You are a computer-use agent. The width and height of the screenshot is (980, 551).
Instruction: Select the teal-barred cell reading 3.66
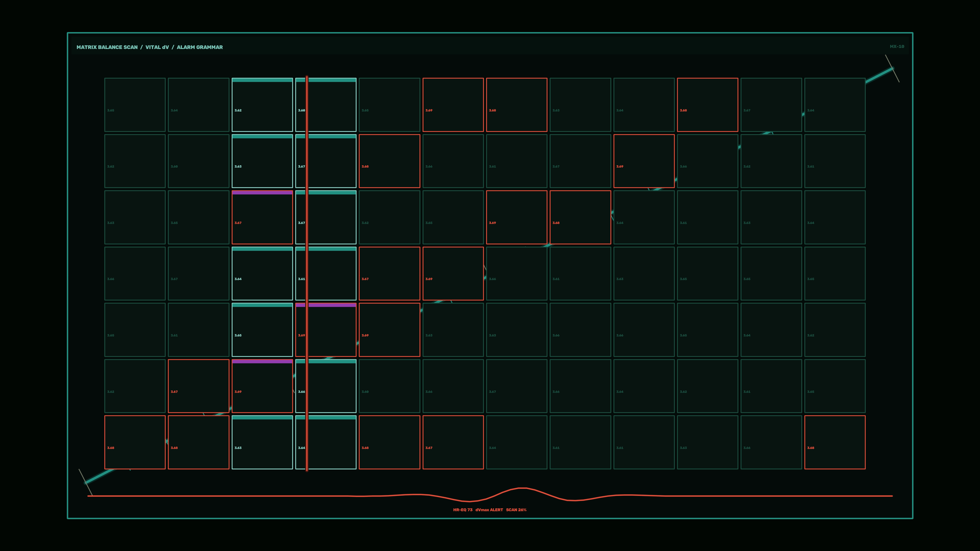point(326,386)
